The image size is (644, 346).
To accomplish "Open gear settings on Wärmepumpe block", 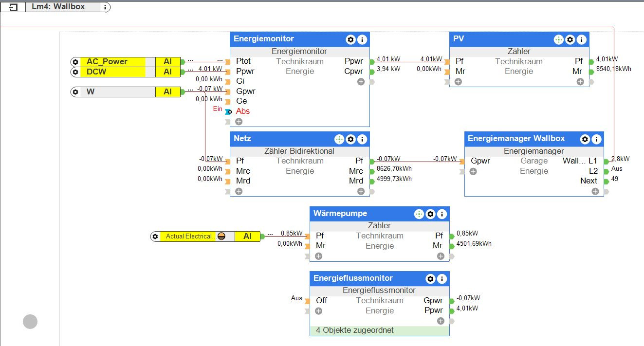I will pyautogui.click(x=430, y=214).
